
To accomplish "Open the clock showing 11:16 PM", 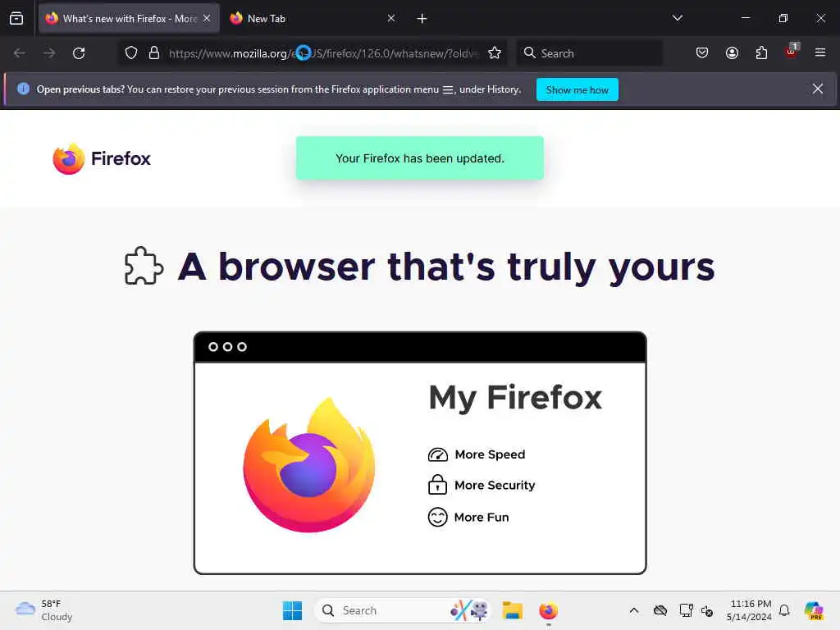I will pos(750,610).
